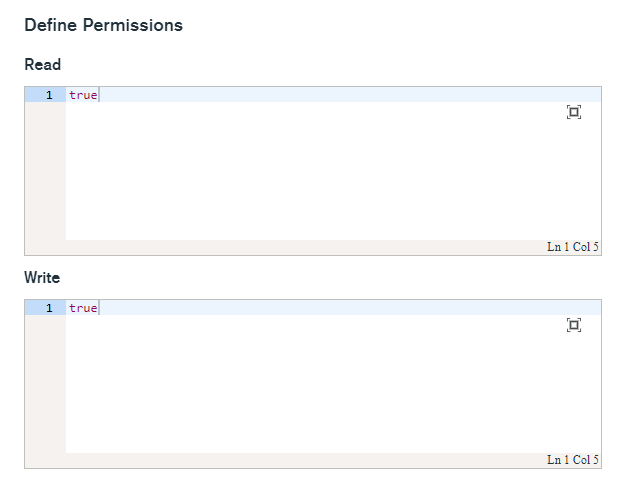627x491 pixels.
Task: Click the 'true' keyword in Write editor
Action: point(83,308)
